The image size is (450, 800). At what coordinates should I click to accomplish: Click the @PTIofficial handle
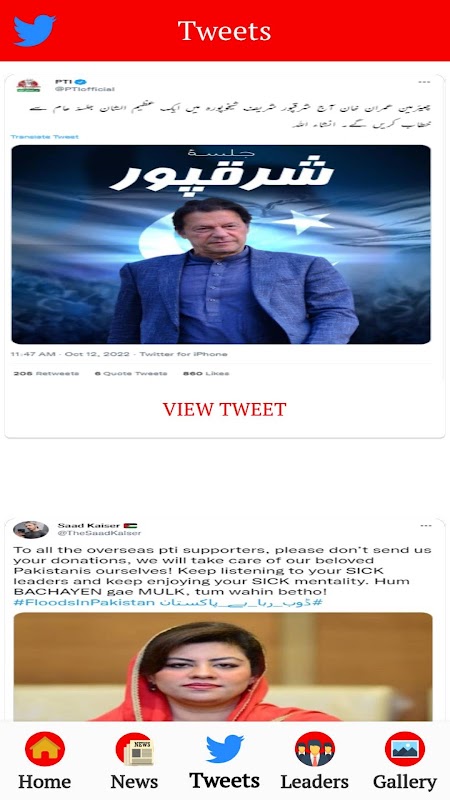[x=85, y=89]
